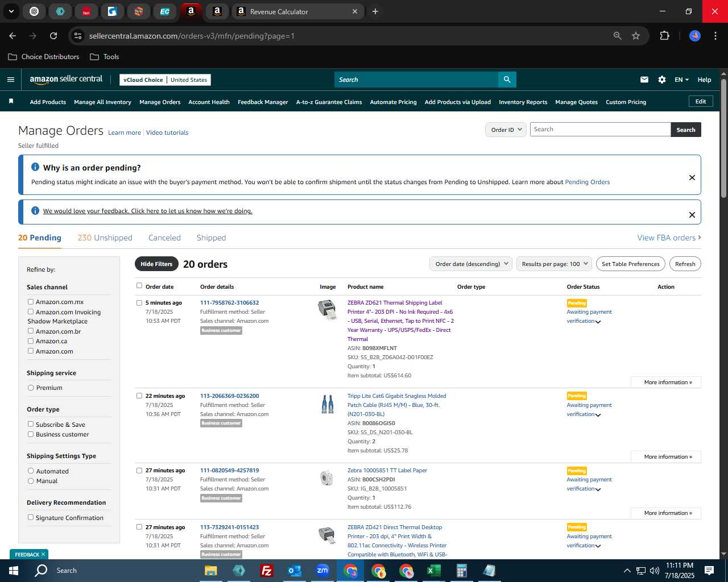Switch to the 230 Unshipped tab
728x582 pixels.
(105, 238)
